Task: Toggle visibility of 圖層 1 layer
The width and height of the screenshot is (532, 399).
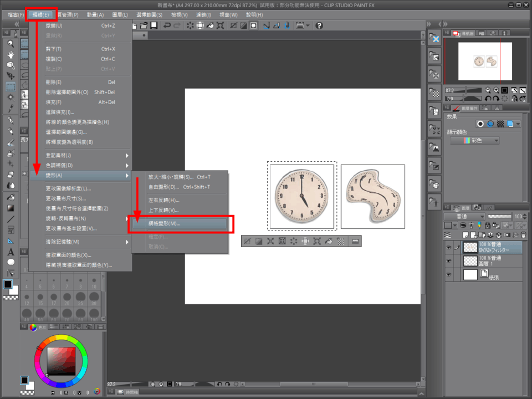Action: point(448,261)
